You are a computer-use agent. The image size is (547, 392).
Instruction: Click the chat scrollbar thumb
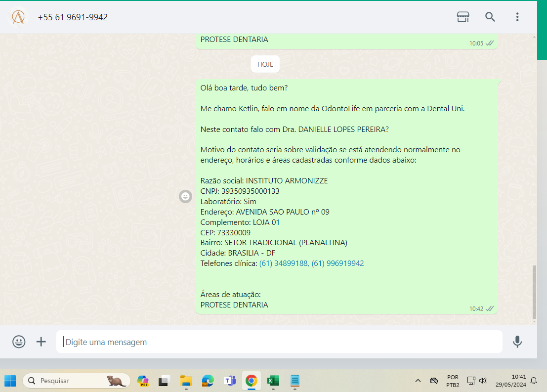(x=534, y=292)
